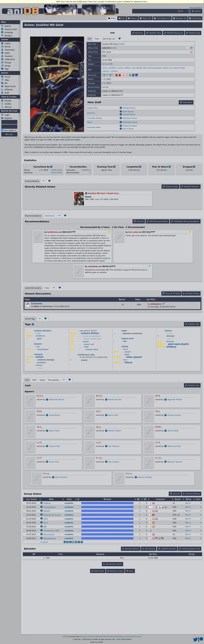Click info icon beside Soukihei MD Geist 2 Death Force
This screenshot has width=204, height=644.
(x=86, y=193)
